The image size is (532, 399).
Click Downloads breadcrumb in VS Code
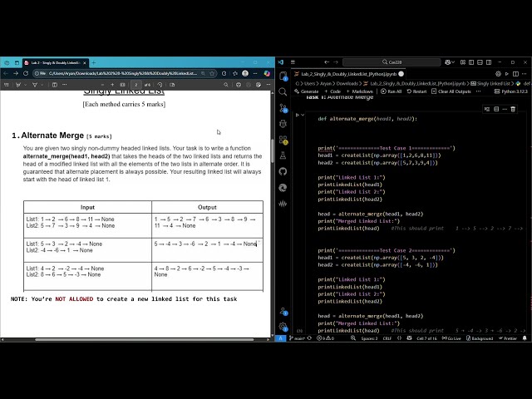pyautogui.click(x=347, y=83)
